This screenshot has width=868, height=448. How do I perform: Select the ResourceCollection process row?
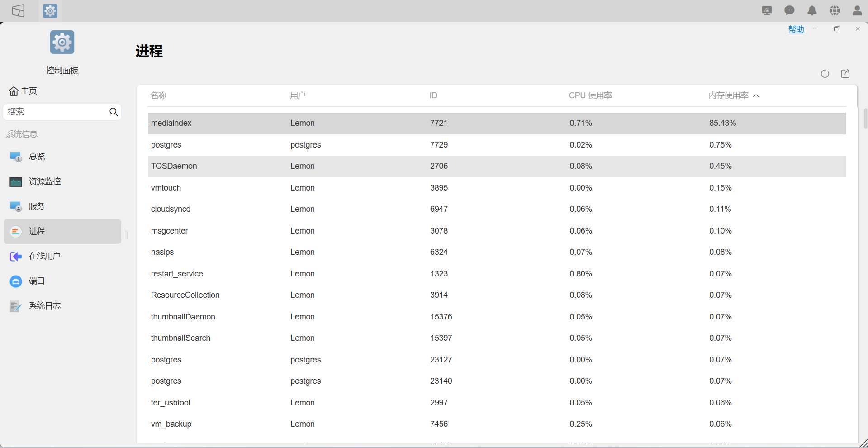point(497,295)
